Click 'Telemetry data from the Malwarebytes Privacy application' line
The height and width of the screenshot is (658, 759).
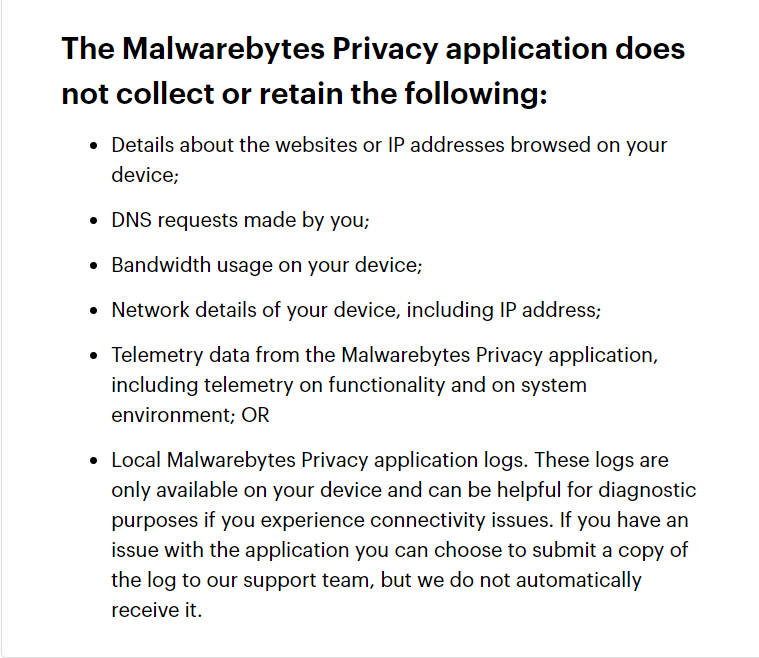pyautogui.click(x=385, y=355)
